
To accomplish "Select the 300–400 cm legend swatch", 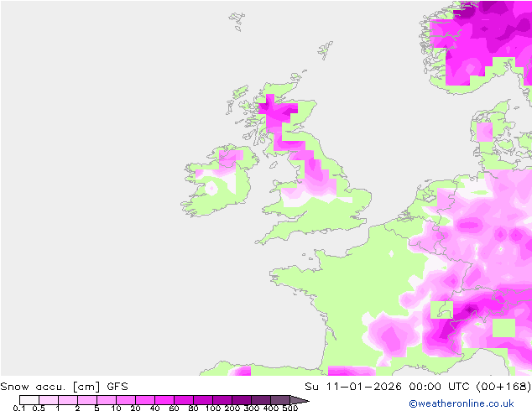I will pyautogui.click(x=261, y=400).
